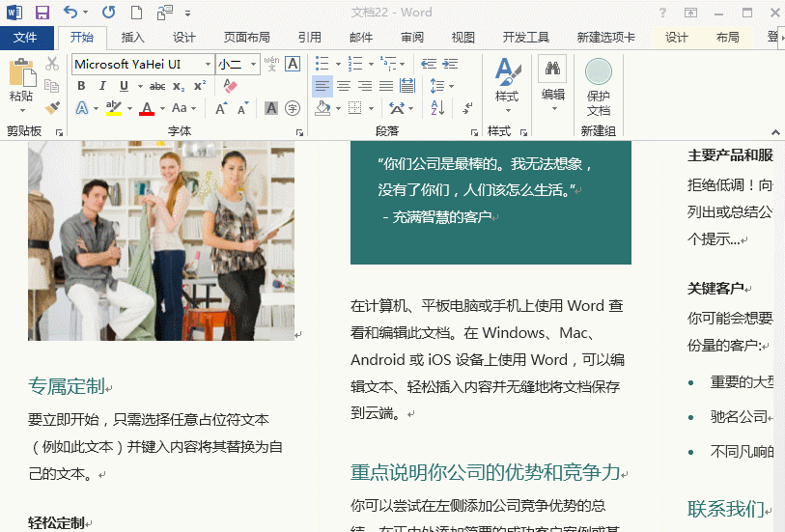Add a character border (boxed A)

pyautogui.click(x=293, y=64)
